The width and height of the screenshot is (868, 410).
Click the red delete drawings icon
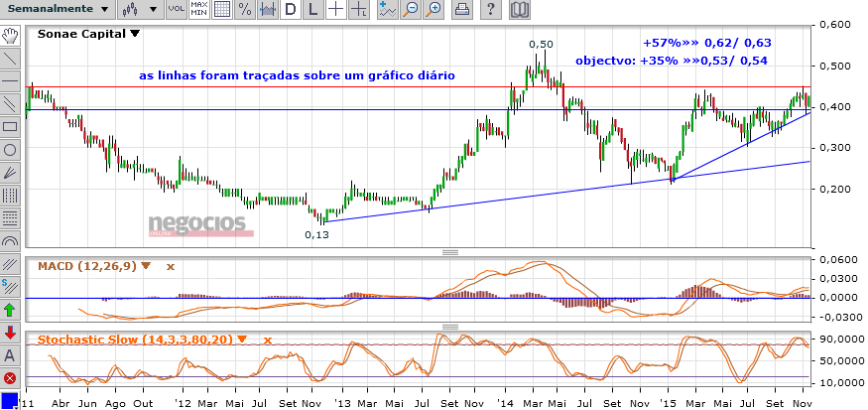[10, 379]
